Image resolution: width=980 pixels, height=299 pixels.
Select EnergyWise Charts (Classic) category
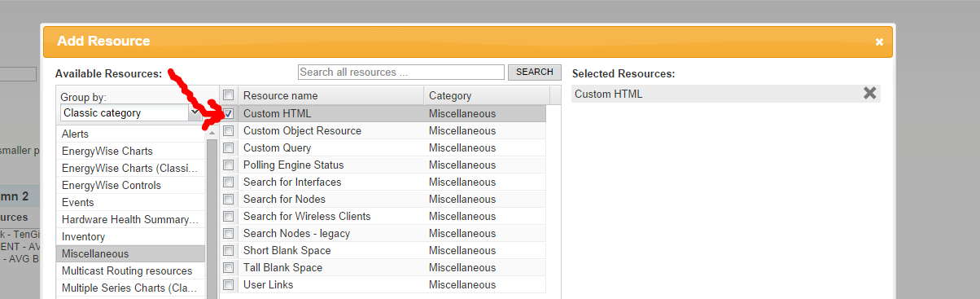pos(131,168)
